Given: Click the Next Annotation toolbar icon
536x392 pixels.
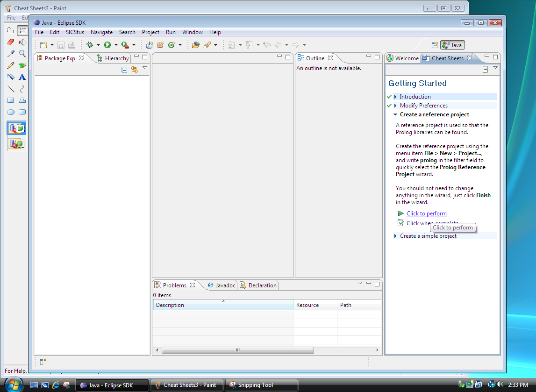Looking at the screenshot, I should point(231,45).
